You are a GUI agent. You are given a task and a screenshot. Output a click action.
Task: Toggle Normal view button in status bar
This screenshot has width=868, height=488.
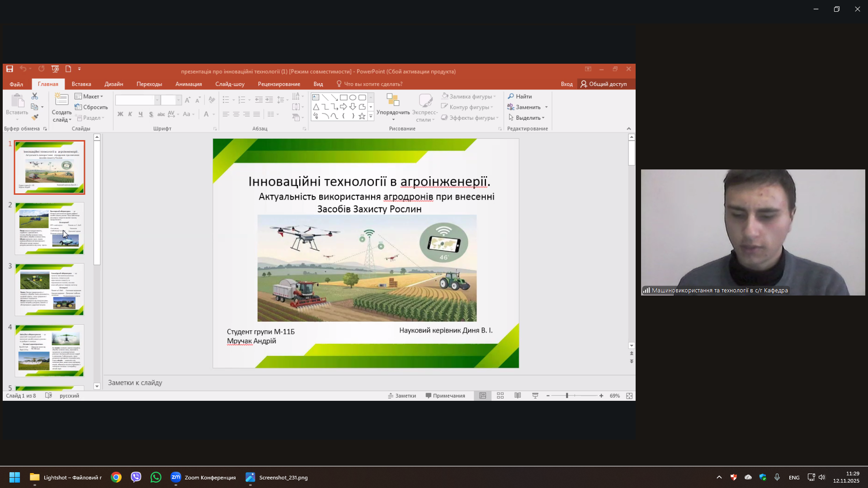pos(483,396)
